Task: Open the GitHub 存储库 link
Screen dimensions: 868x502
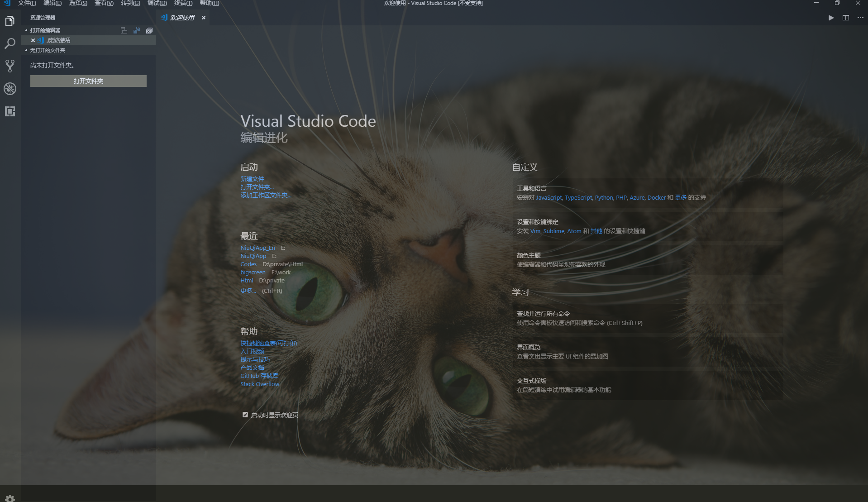Action: click(x=259, y=376)
